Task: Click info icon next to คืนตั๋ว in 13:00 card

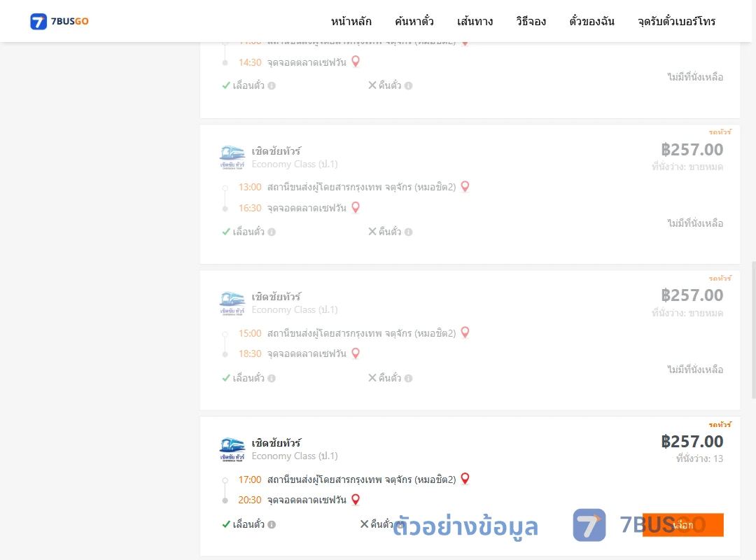Action: click(408, 232)
